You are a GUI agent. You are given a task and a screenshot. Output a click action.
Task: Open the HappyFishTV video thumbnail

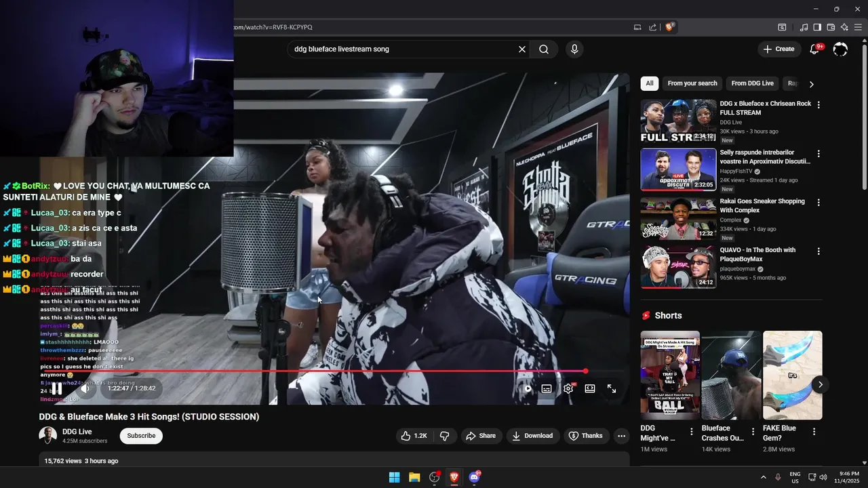678,170
